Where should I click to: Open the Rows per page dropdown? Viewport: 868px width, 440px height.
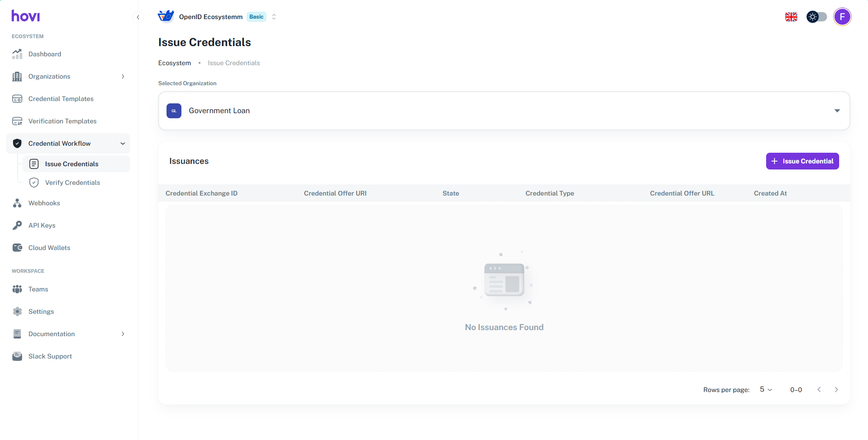click(766, 390)
